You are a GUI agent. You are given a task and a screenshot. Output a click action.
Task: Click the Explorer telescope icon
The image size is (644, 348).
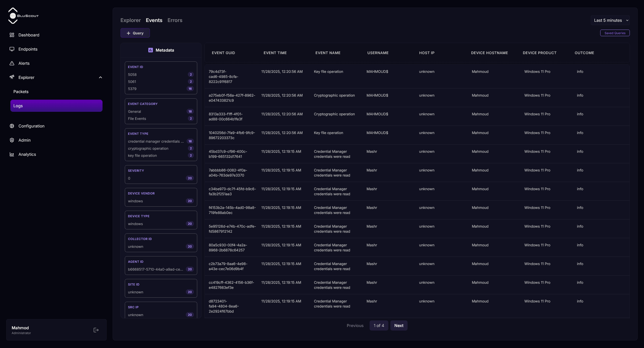[12, 77]
